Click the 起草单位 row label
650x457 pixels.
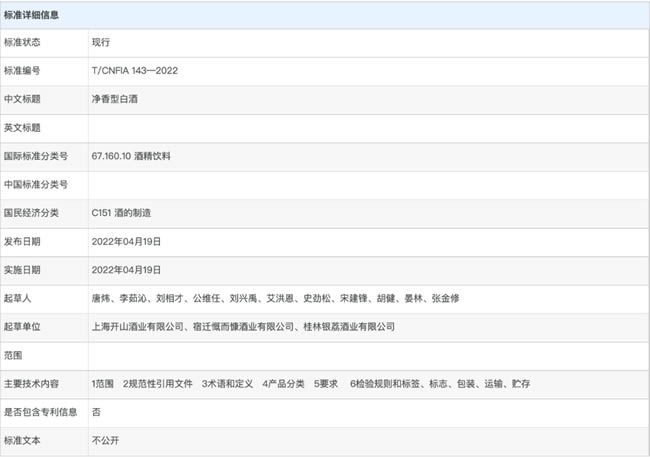point(22,327)
